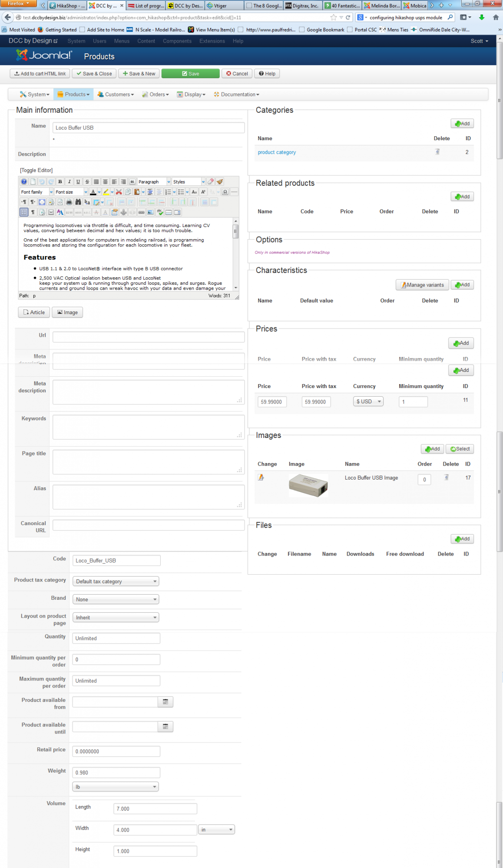This screenshot has width=503, height=868.
Task: Click the find and replace icon
Action: [87, 202]
